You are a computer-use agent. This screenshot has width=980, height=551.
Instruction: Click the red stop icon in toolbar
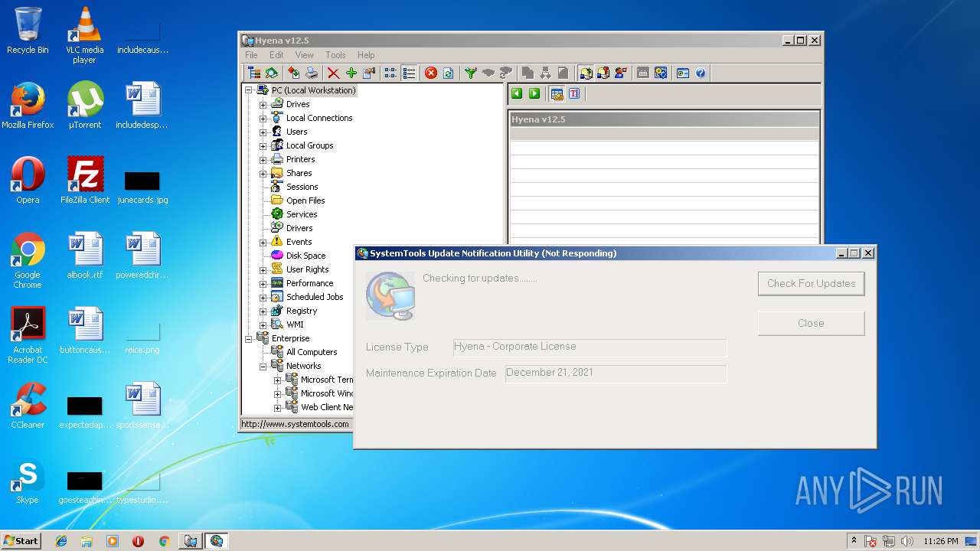click(430, 73)
